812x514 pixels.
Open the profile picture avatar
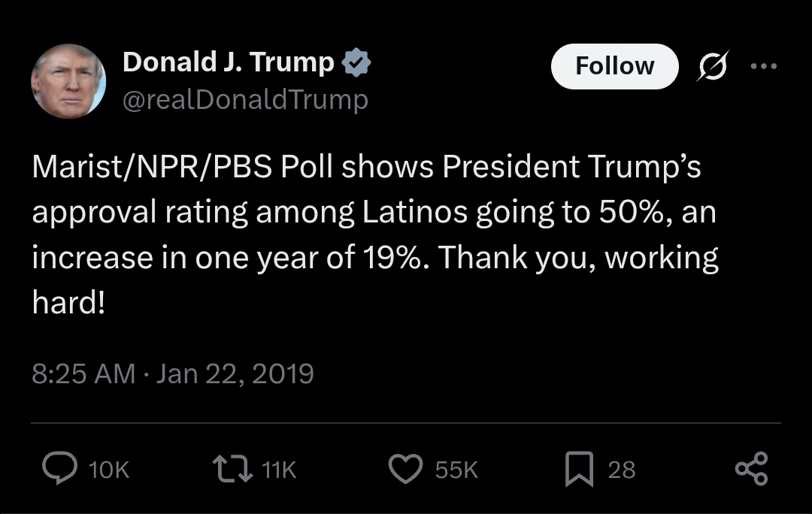click(69, 81)
